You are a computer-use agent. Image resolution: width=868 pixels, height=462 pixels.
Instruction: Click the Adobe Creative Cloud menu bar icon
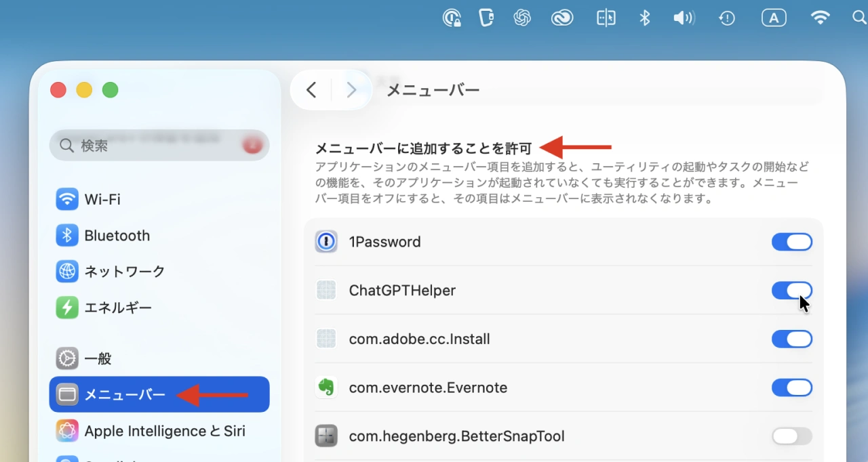click(x=562, y=17)
